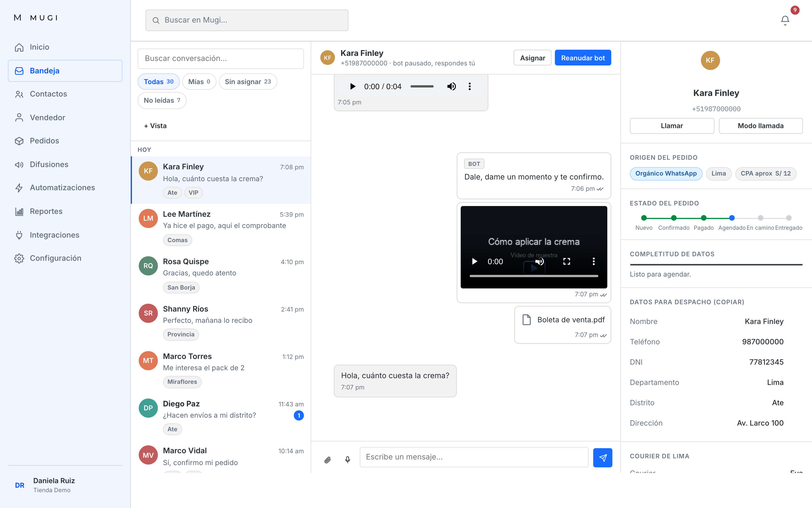Image resolution: width=812 pixels, height=508 pixels.
Task: Click the microphone record icon
Action: [348, 460]
